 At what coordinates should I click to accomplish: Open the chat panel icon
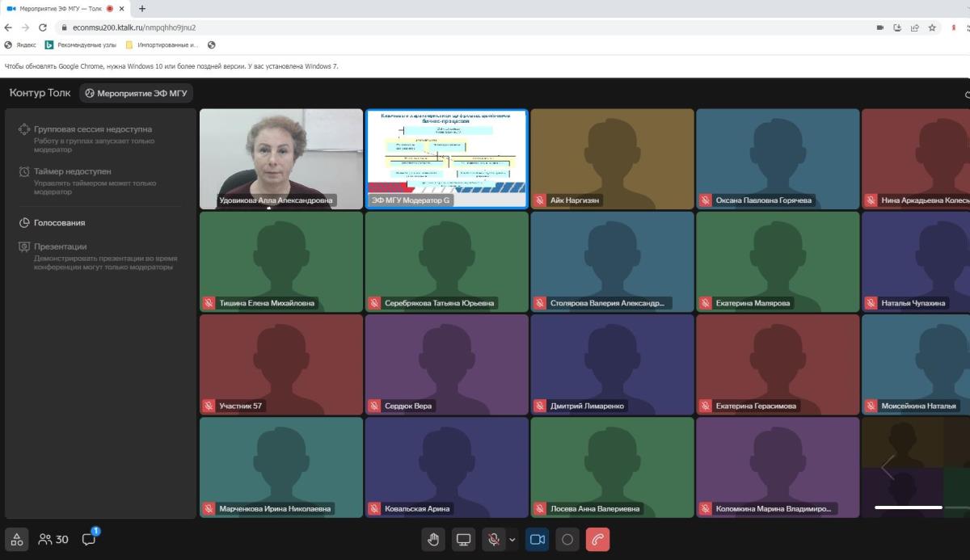[x=89, y=539]
